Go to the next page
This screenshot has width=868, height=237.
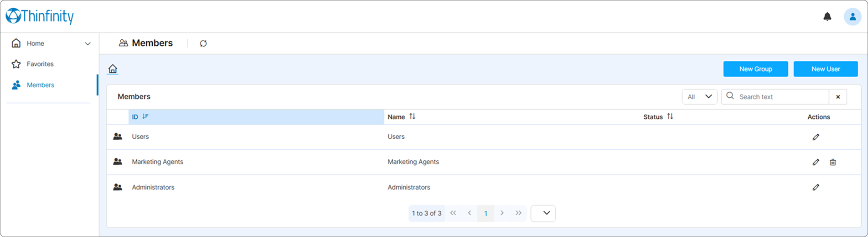point(502,213)
